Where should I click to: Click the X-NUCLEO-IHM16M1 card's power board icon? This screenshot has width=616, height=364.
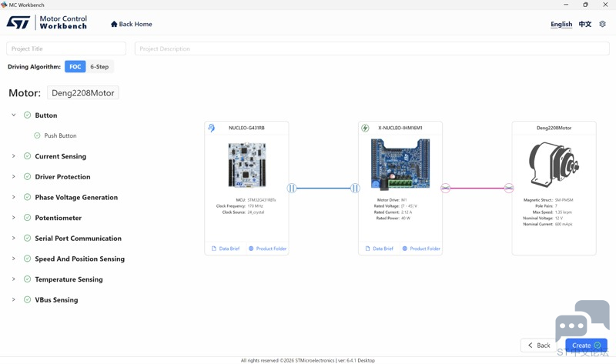[x=365, y=128]
